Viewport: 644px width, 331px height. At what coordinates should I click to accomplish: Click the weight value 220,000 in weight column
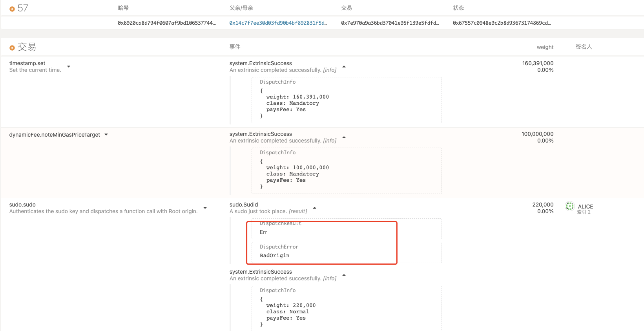coord(543,205)
